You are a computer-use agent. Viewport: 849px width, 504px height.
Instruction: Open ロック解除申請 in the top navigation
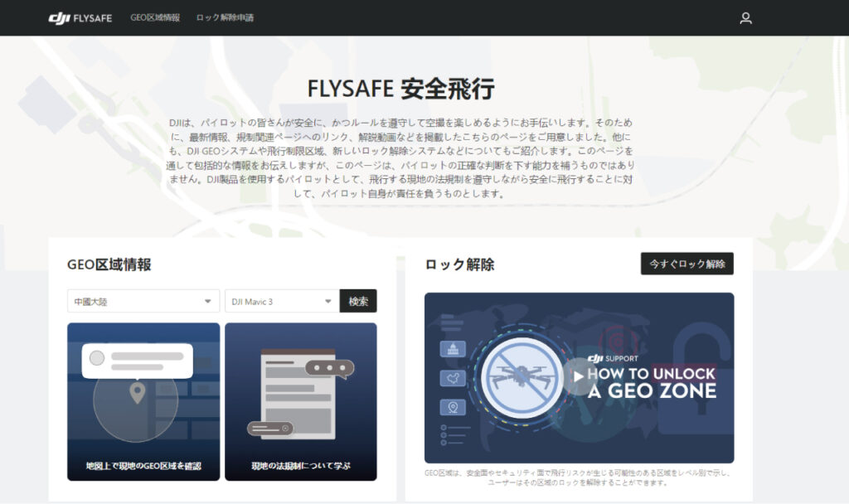point(225,17)
